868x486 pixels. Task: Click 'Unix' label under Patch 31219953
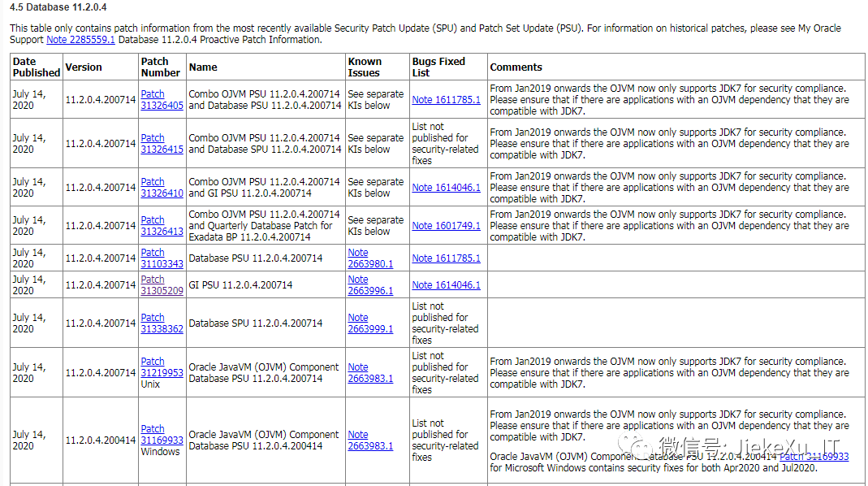pos(150,384)
